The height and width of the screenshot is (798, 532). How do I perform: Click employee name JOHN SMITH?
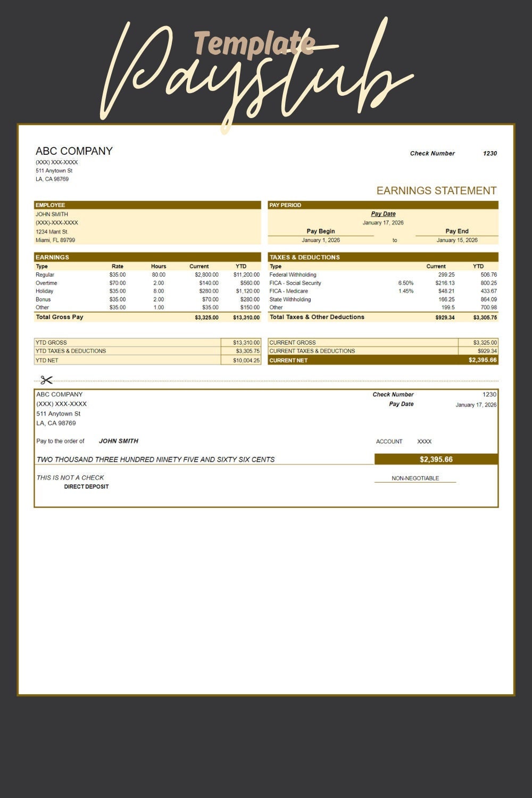(50, 214)
